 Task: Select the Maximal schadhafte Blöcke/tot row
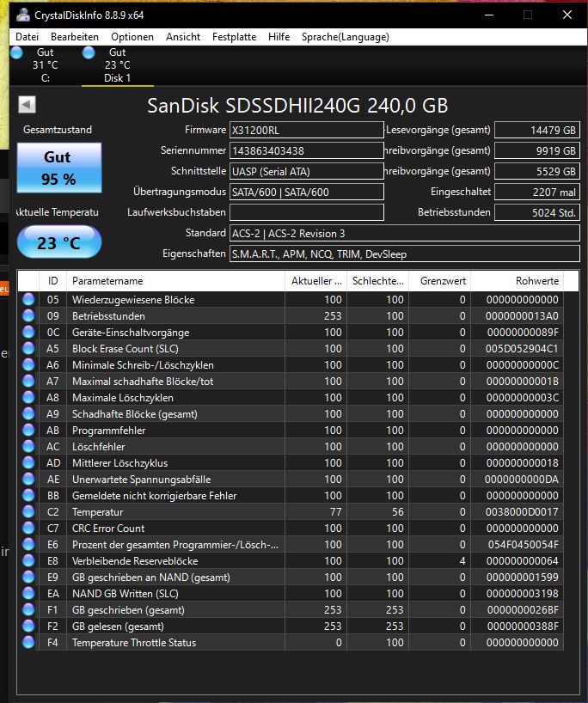[291, 381]
